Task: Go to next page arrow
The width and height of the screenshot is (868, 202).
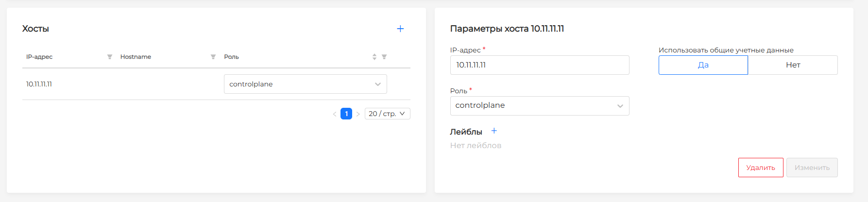Action: pos(358,114)
